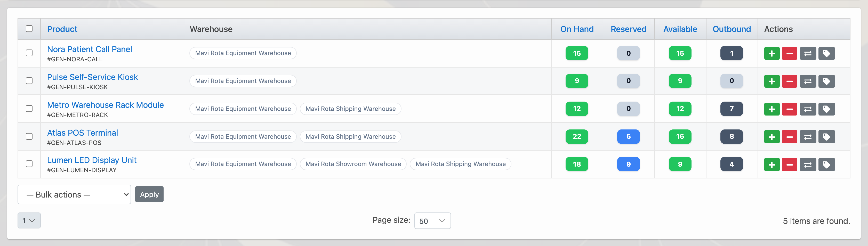This screenshot has height=246, width=868.
Task: Open the page number 1 dropdown
Action: (29, 221)
